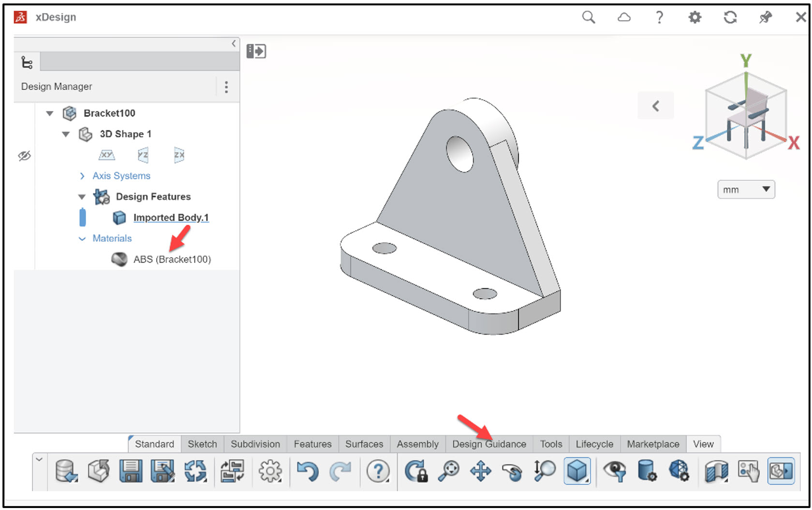
Task: Open the mm units dropdown
Action: click(745, 189)
